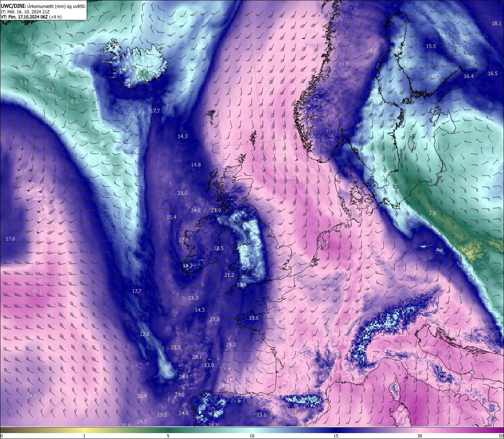Image resolution: width=504 pixels, height=439 pixels.
Task: Click the 30 tick on the colour scale
Action: pos(420,436)
